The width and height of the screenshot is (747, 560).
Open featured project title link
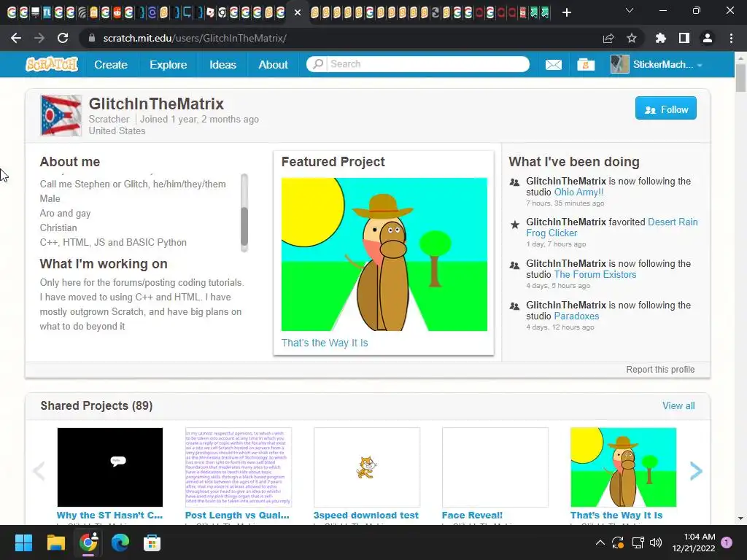tap(325, 343)
